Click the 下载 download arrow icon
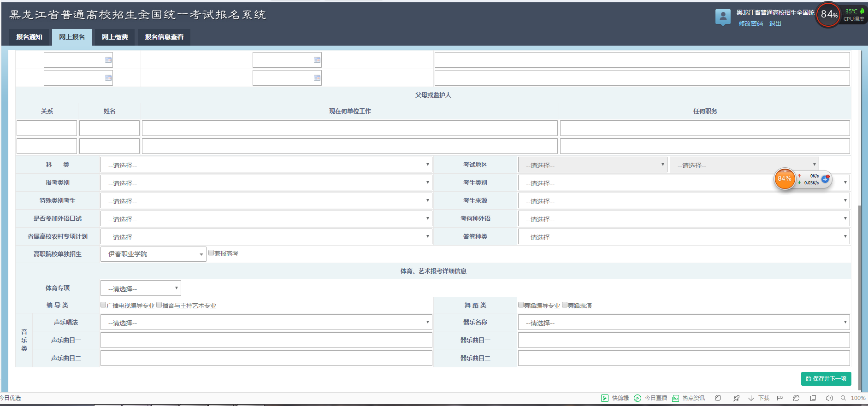The width and height of the screenshot is (868, 406). point(751,398)
